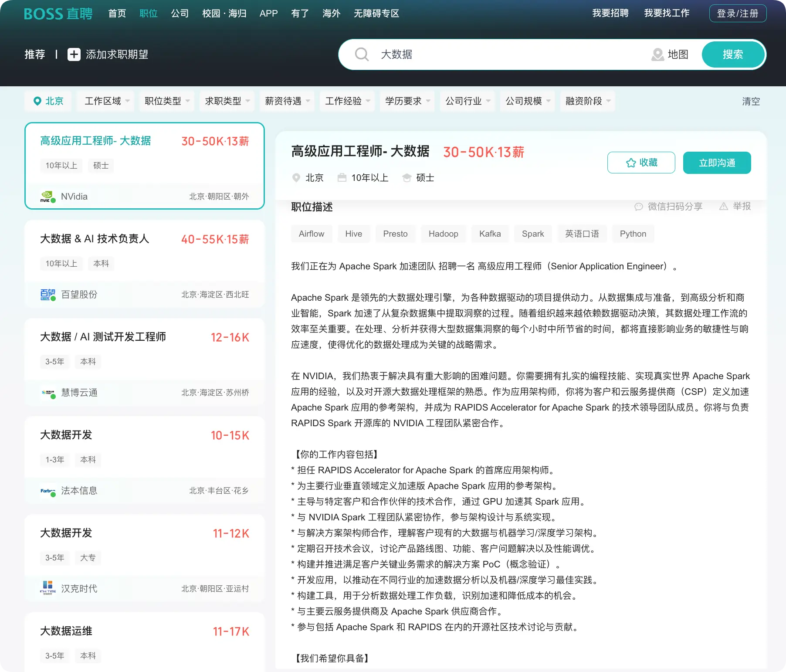786x672 pixels.
Task: Click the NVidia company logo
Action: (47, 197)
